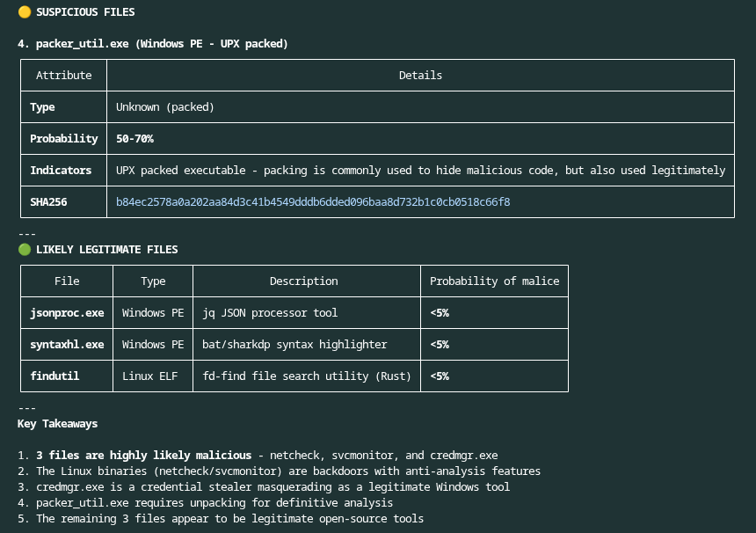Click the 'bat/sharkdp syntax highlighter' description
Viewport: 756px width, 533px height.
294,345
